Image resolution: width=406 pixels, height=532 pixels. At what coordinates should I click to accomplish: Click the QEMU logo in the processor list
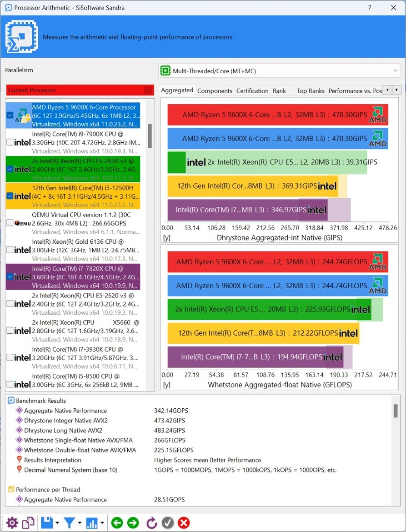[23, 223]
